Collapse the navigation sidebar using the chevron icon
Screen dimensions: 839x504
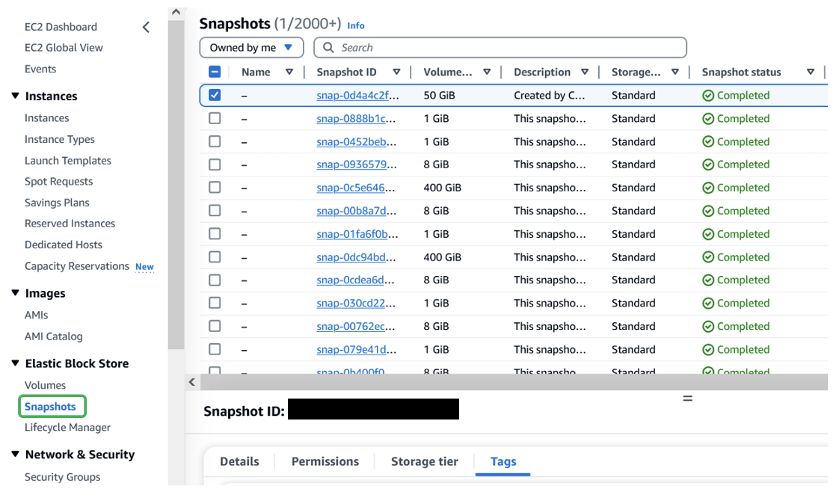[x=145, y=27]
